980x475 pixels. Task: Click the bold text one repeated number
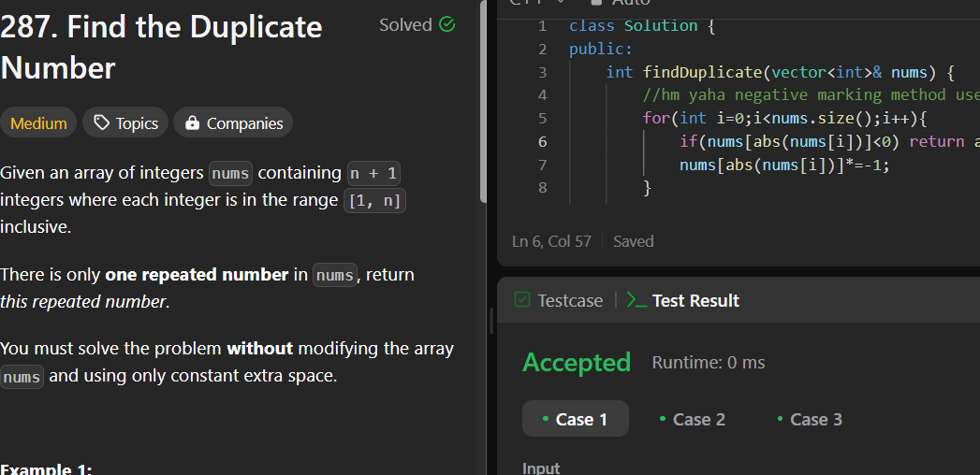pos(197,275)
